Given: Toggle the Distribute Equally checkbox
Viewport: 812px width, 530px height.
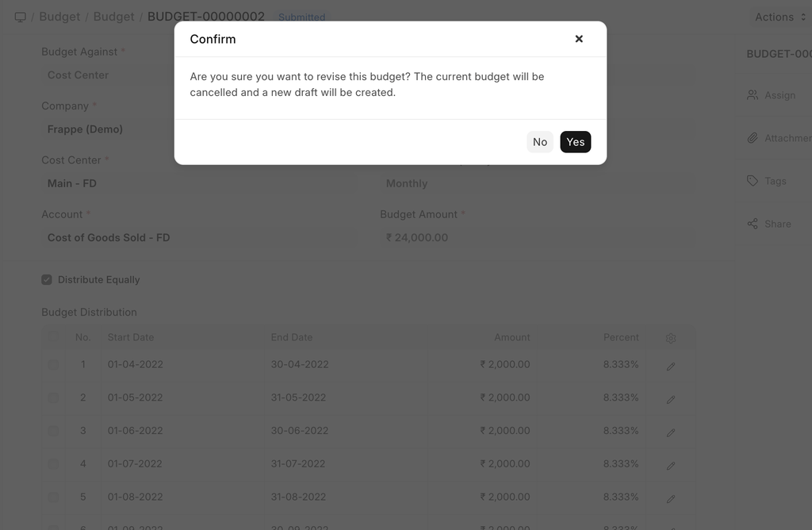Looking at the screenshot, I should (x=47, y=280).
